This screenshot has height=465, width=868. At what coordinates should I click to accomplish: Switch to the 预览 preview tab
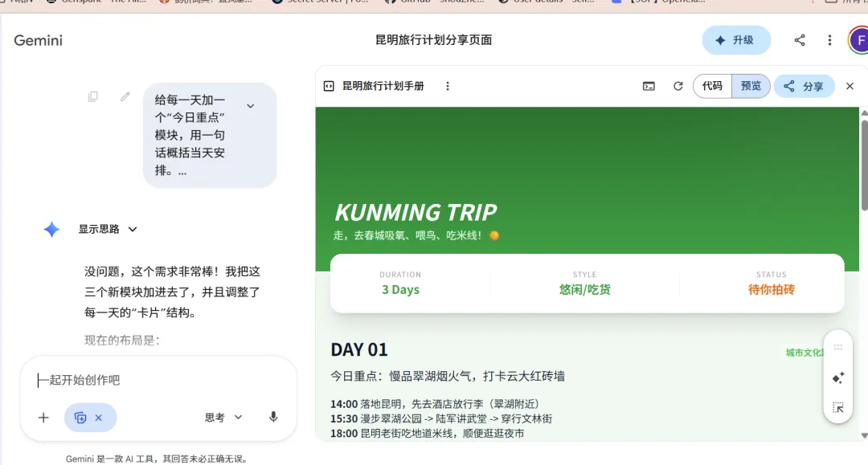[x=751, y=86]
